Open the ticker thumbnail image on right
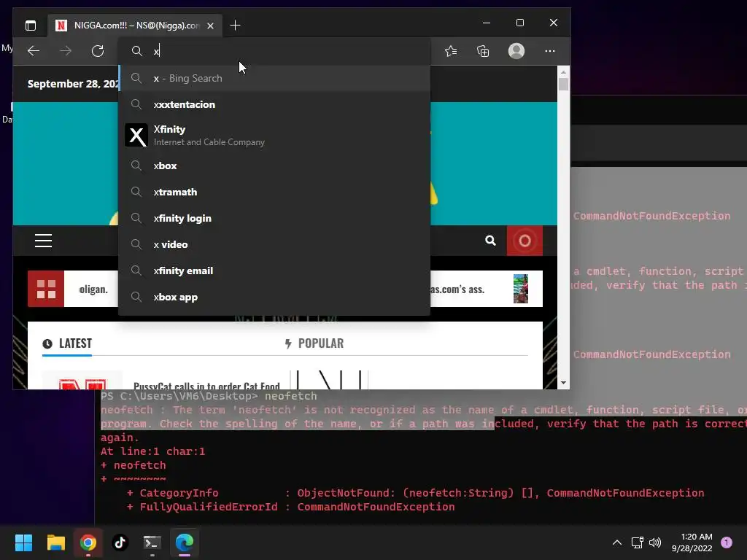Viewport: 747px width, 560px height. click(x=520, y=289)
